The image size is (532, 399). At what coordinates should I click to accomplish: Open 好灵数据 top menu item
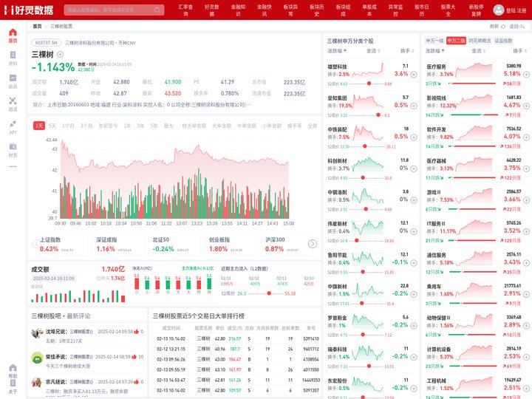pos(212,10)
